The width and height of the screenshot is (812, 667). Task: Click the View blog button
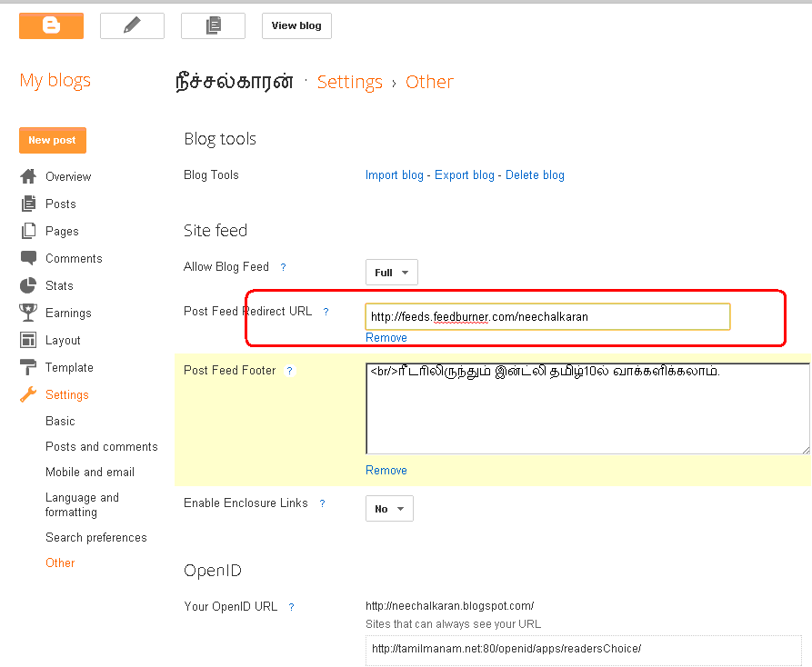pyautogui.click(x=296, y=25)
